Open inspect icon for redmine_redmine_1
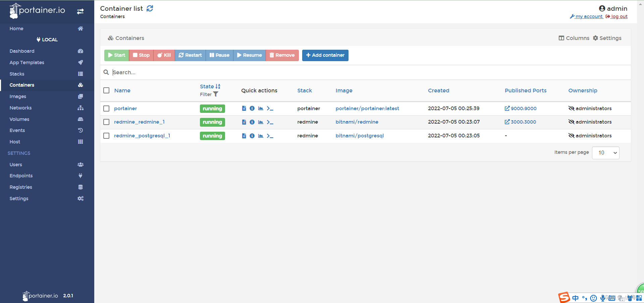644x303 pixels. tap(252, 122)
